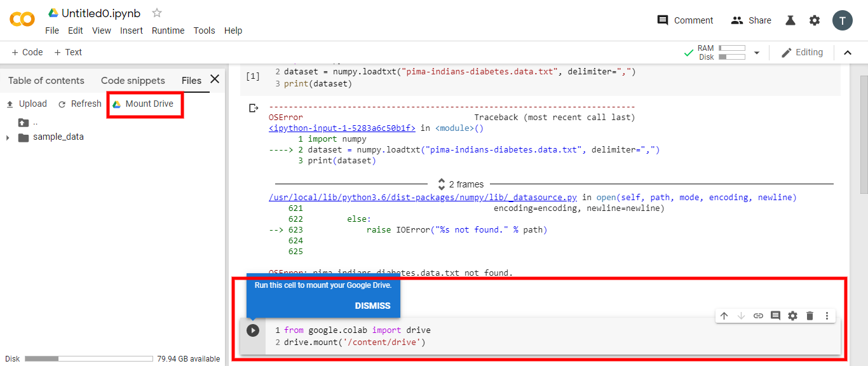Open Colab settings with the gear icon
This screenshot has height=366, width=868.
click(x=815, y=20)
